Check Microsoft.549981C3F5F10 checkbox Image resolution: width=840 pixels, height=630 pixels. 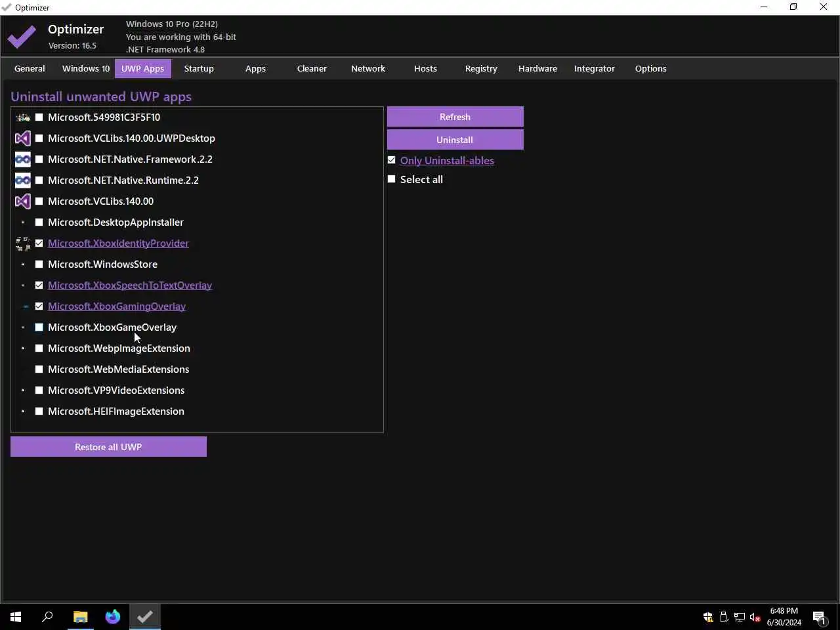pos(39,117)
